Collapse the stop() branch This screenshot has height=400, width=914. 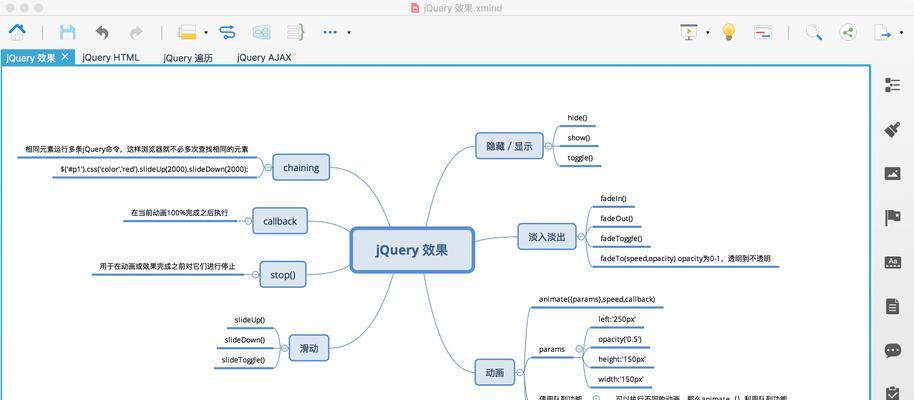click(255, 274)
